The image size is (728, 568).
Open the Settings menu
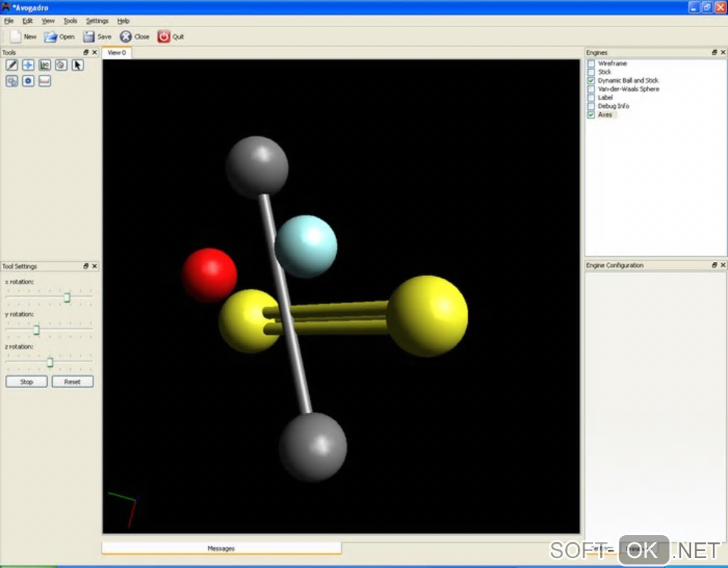[x=97, y=21]
